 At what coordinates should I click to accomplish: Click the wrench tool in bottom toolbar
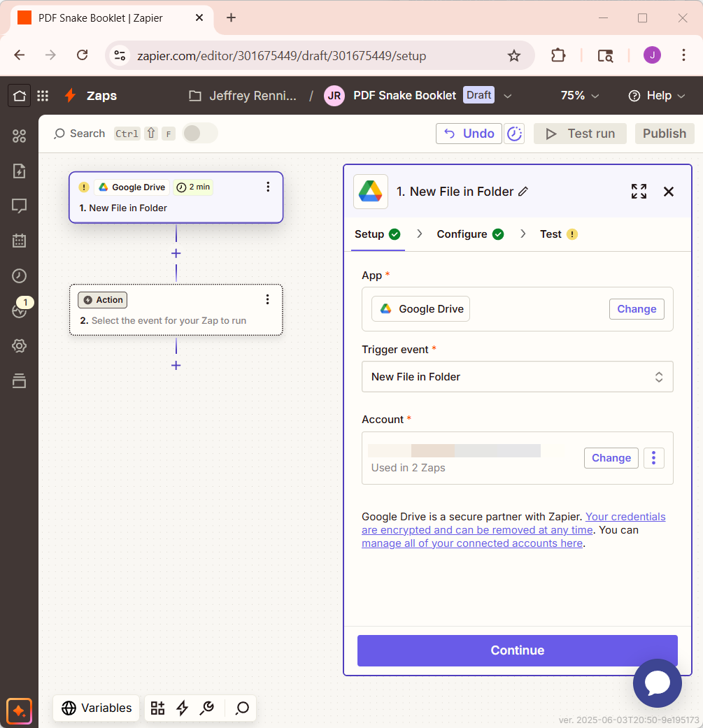[207, 708]
